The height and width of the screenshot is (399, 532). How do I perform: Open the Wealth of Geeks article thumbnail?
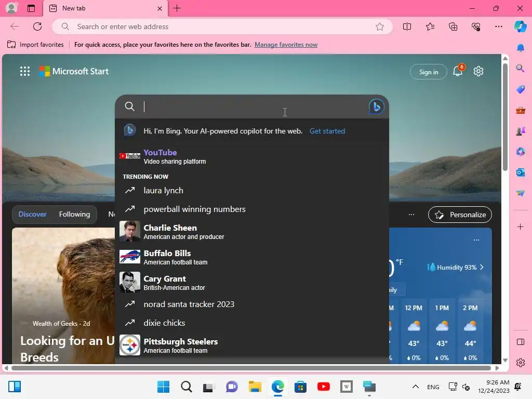pos(63,295)
